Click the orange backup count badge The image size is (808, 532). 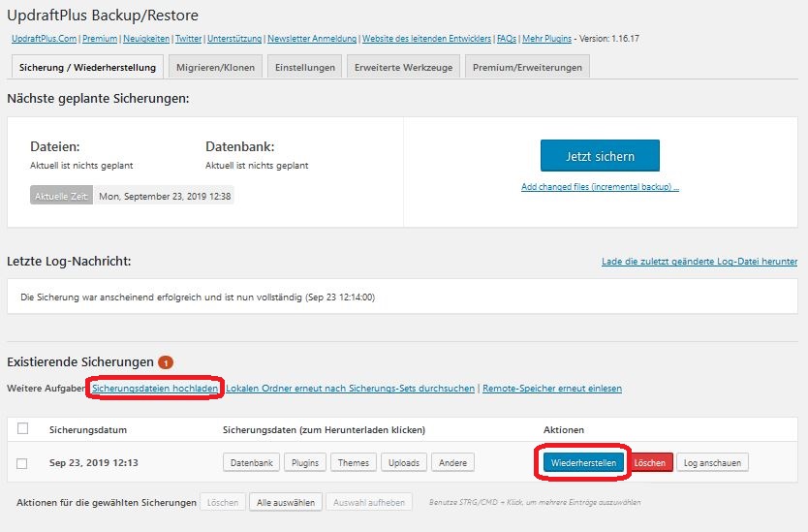(x=166, y=363)
